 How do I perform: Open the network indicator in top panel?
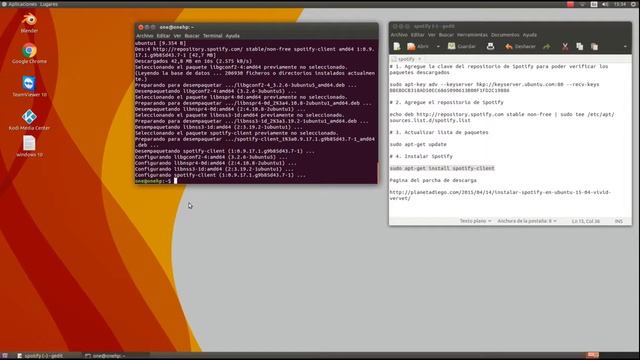pyautogui.click(x=582, y=4)
